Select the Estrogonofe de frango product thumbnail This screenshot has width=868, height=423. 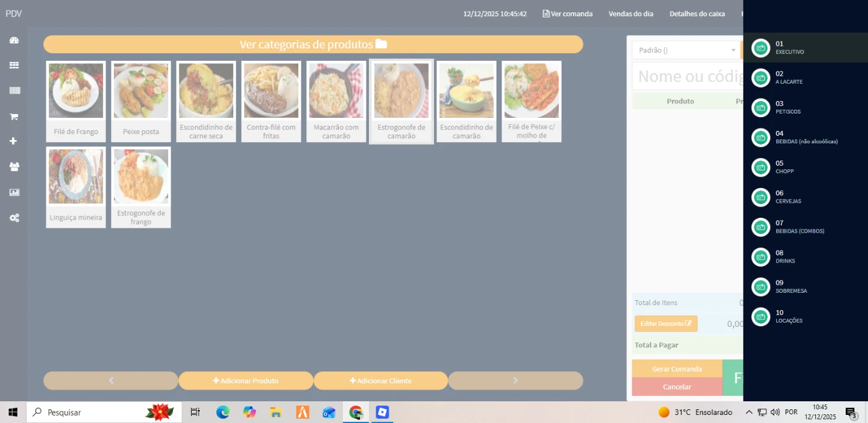pos(141,187)
